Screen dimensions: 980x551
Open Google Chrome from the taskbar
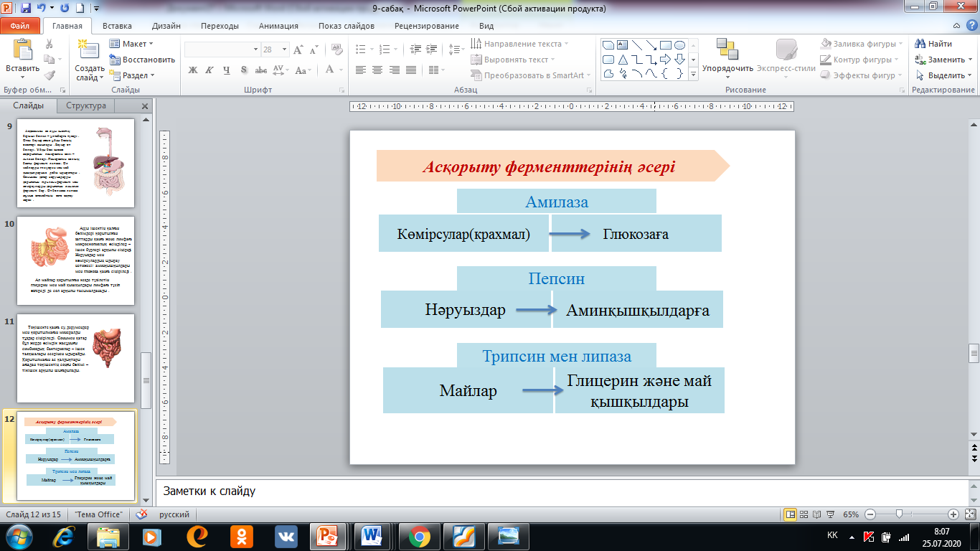point(418,536)
